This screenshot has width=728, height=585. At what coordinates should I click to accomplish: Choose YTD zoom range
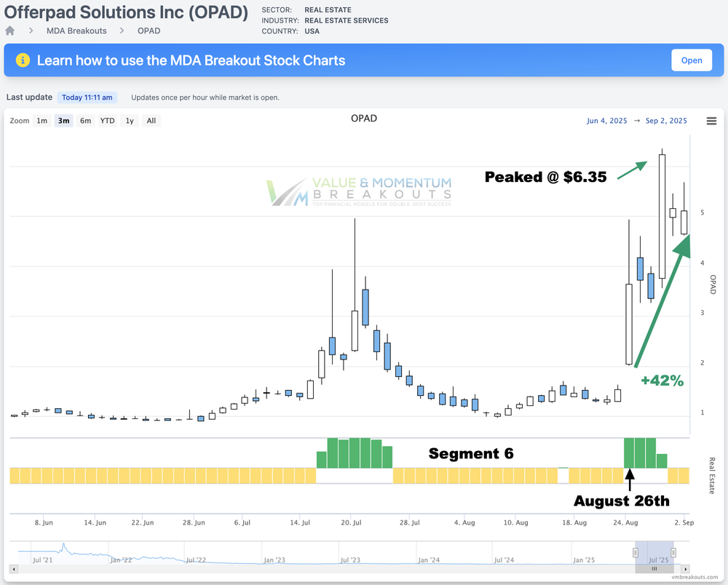pos(107,121)
